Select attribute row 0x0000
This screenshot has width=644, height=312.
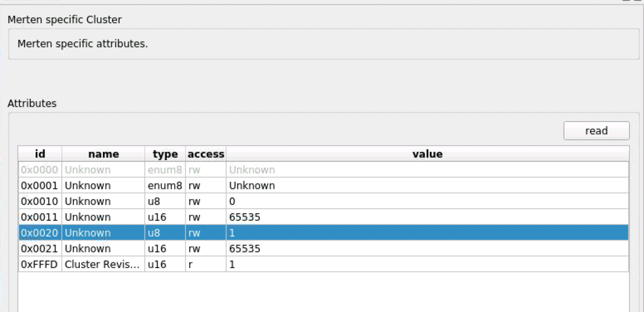(323, 170)
